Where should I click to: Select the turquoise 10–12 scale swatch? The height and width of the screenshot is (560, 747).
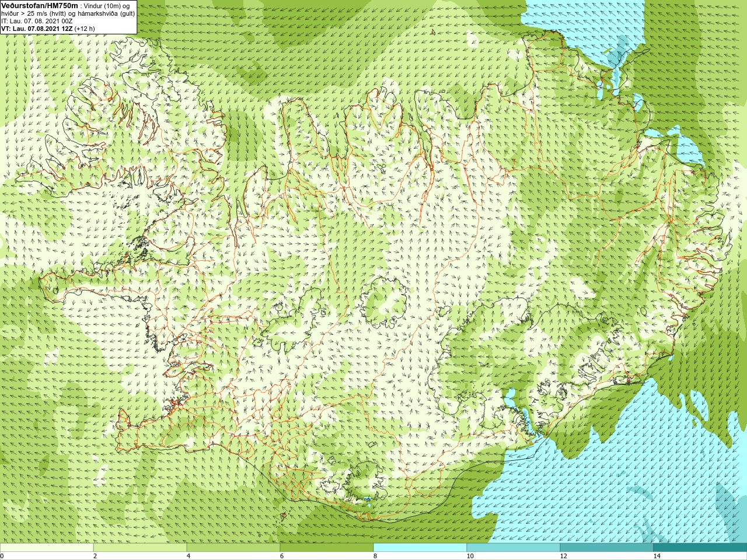(514, 547)
